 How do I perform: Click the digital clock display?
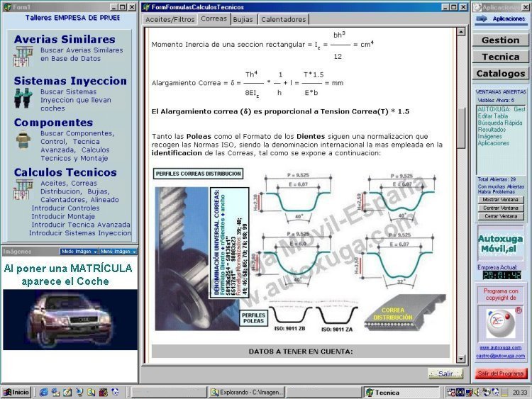click(501, 275)
